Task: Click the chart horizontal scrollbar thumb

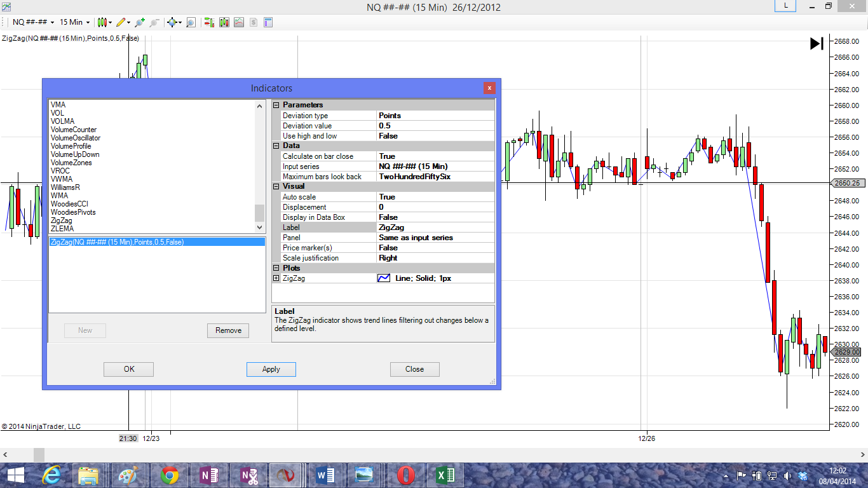Action: pyautogui.click(x=39, y=455)
